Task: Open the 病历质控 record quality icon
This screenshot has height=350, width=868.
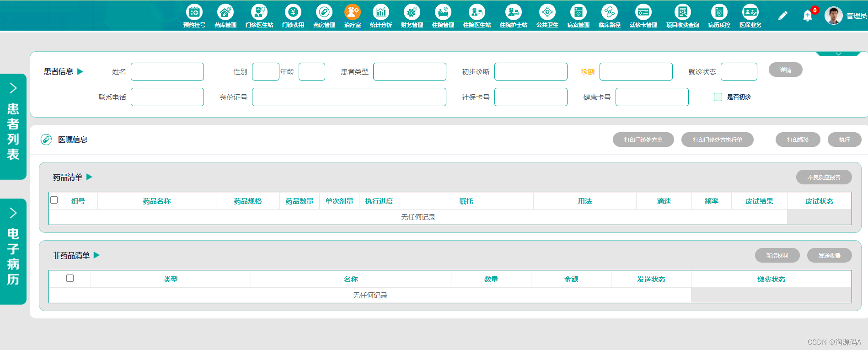Action: tap(719, 12)
